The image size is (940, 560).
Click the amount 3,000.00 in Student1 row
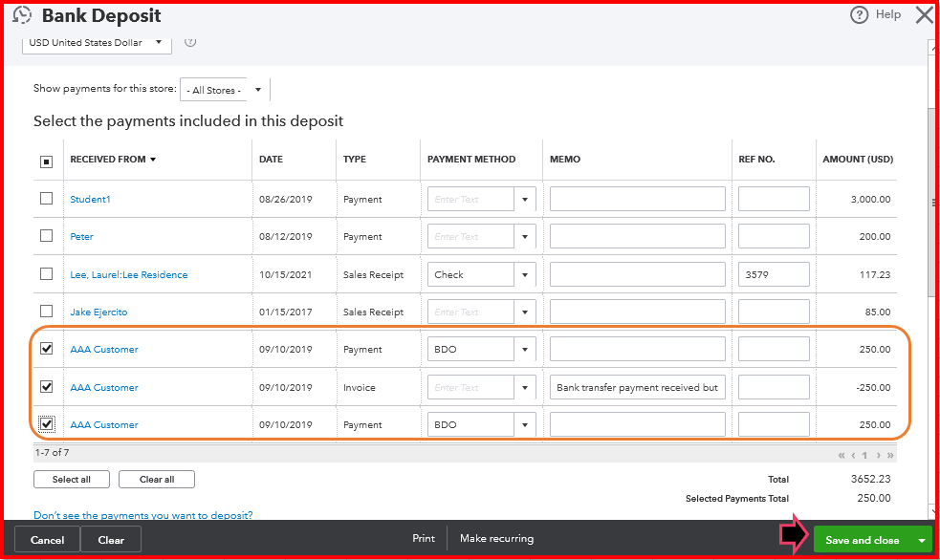point(870,200)
